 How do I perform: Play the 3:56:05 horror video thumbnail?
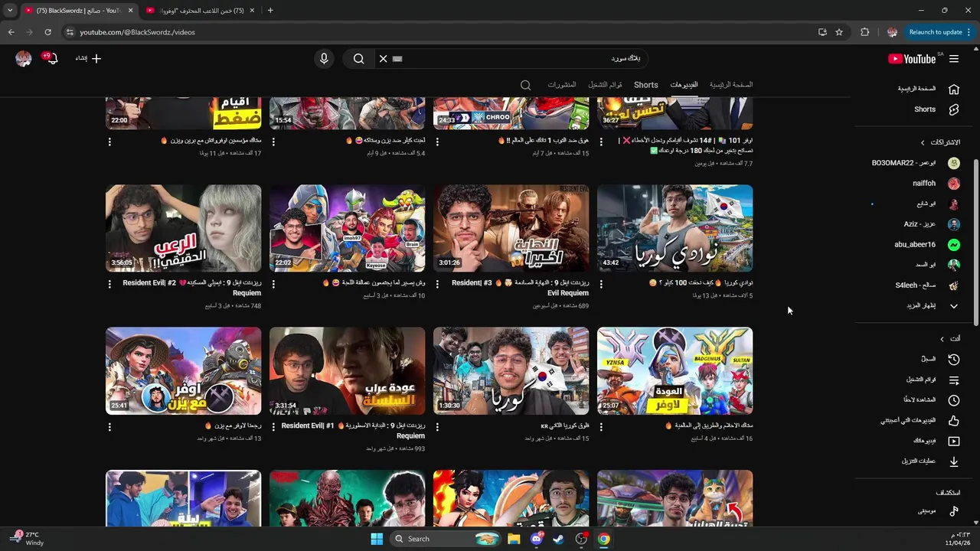(x=183, y=228)
